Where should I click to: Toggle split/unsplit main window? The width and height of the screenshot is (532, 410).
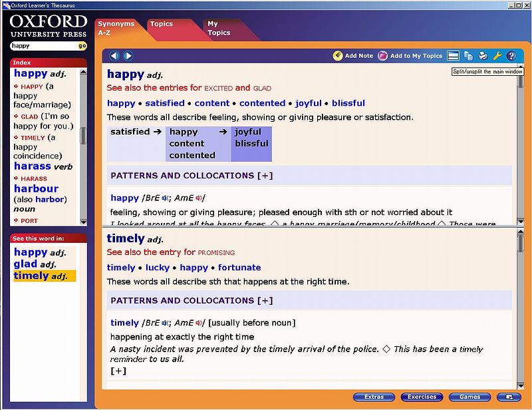tap(454, 56)
